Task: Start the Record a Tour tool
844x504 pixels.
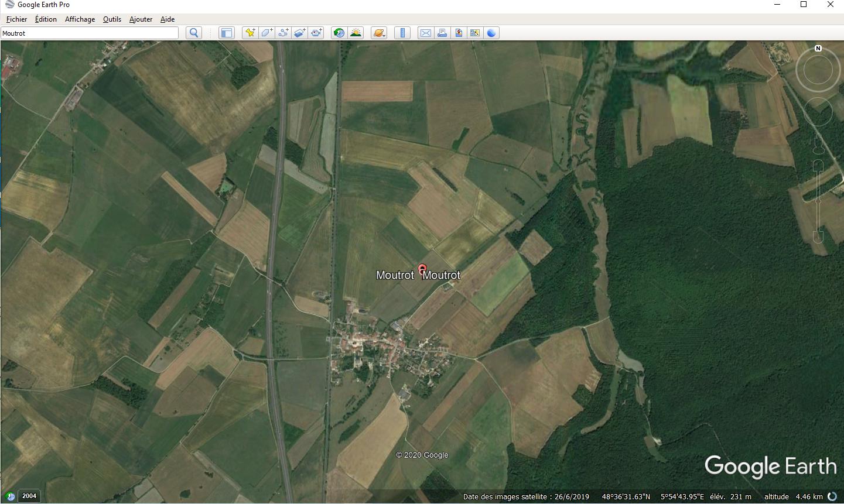Action: click(316, 33)
